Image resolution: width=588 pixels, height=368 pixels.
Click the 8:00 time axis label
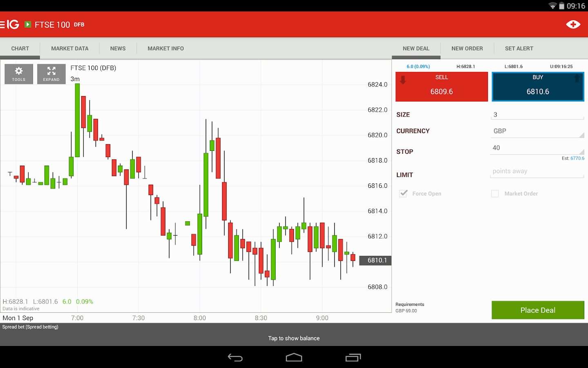[200, 318]
